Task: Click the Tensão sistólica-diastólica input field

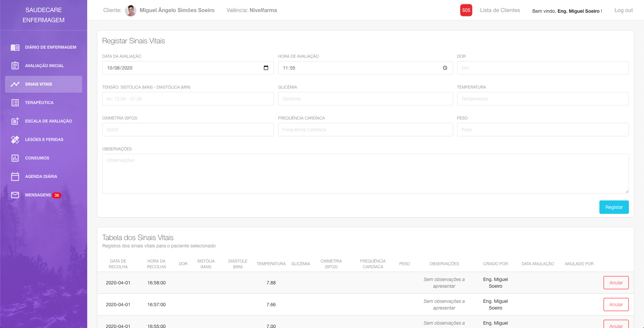Action: click(188, 99)
